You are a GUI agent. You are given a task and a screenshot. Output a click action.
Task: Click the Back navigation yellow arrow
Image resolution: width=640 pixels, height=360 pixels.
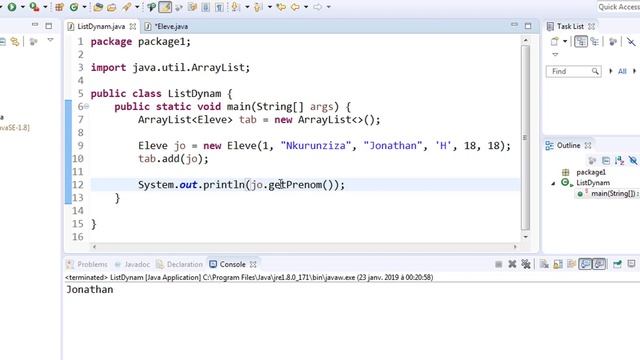click(295, 7)
